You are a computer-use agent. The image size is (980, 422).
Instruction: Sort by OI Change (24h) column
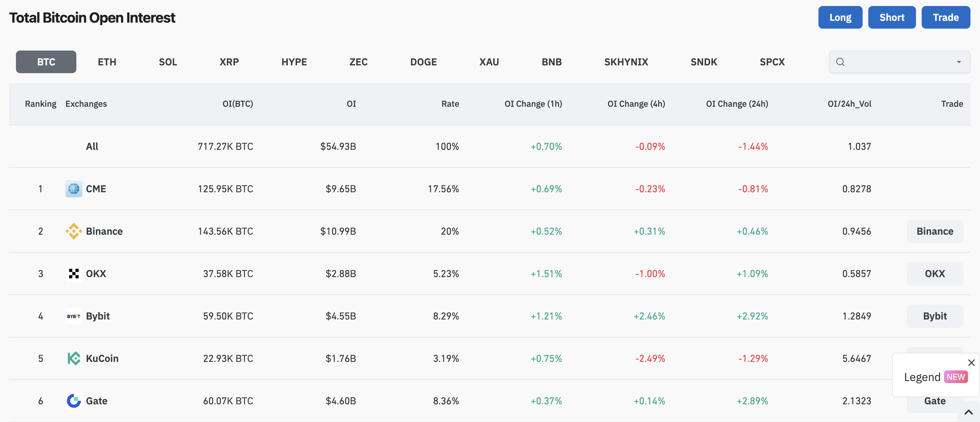(737, 104)
